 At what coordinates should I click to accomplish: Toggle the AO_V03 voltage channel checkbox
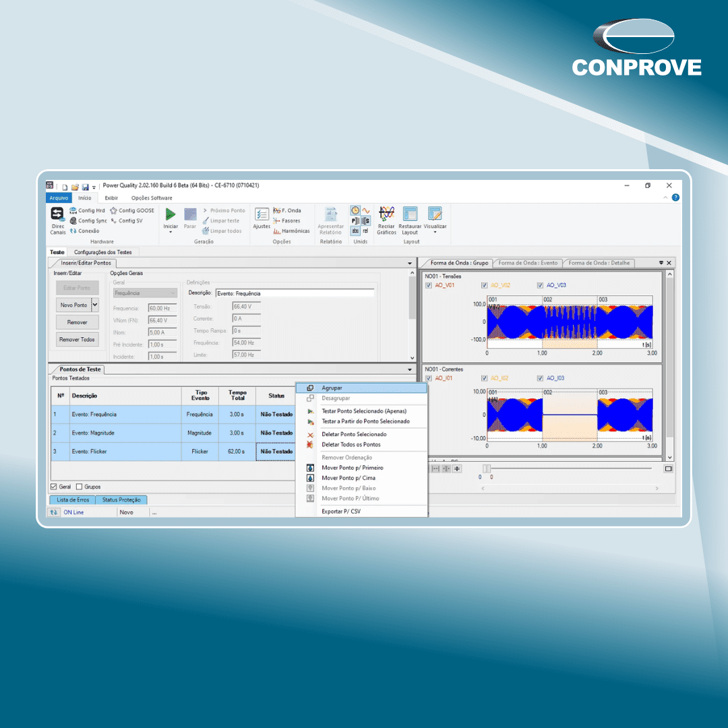pos(540,285)
